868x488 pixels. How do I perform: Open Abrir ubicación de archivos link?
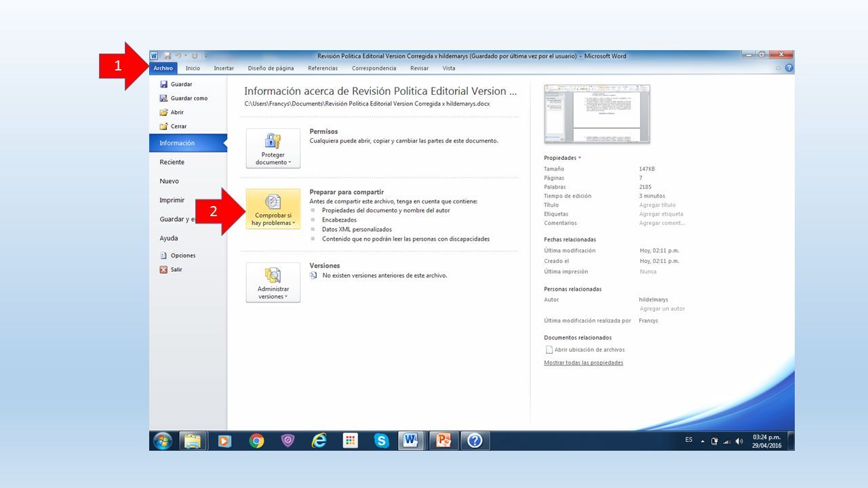tap(585, 350)
